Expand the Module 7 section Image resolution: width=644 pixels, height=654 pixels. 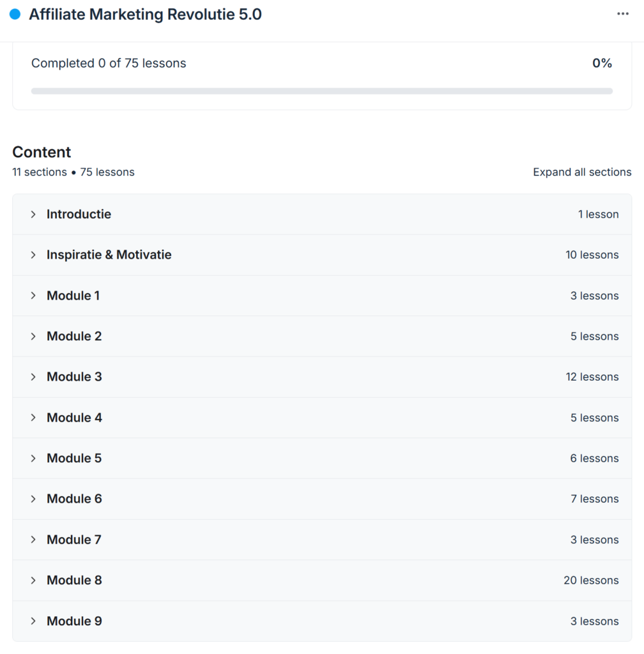coord(74,539)
